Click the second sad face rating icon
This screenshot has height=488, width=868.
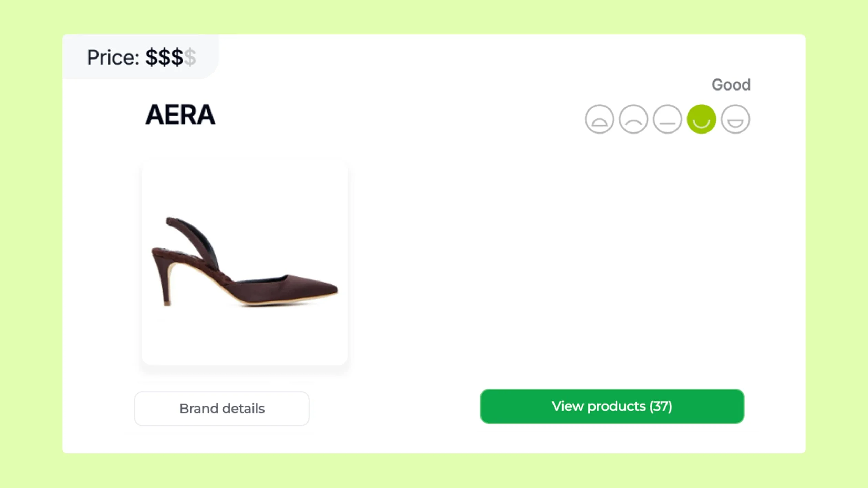(x=634, y=118)
